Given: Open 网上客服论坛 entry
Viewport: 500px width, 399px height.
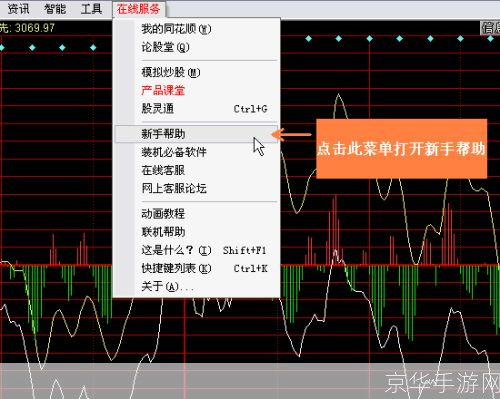Looking at the screenshot, I should [197, 188].
